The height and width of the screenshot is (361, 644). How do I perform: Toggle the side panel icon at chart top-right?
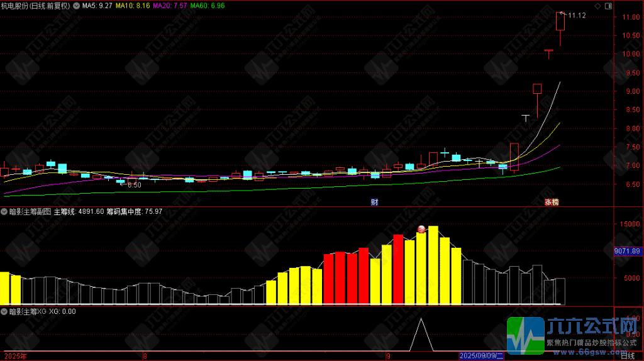click(608, 6)
